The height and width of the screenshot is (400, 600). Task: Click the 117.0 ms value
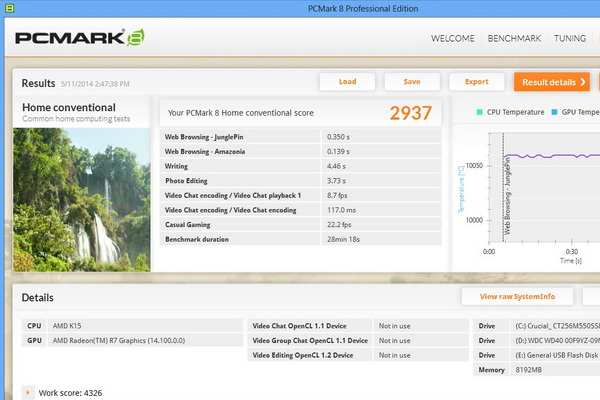pos(341,210)
